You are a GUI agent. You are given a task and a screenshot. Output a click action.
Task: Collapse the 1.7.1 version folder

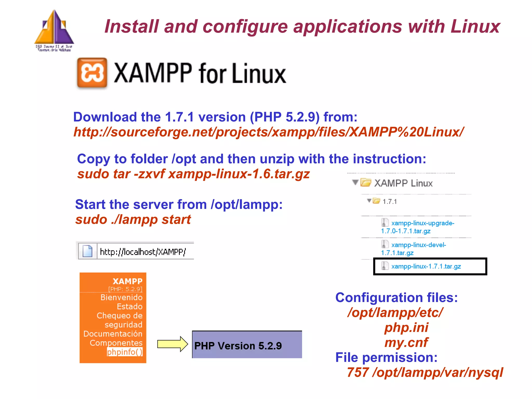[369, 200]
